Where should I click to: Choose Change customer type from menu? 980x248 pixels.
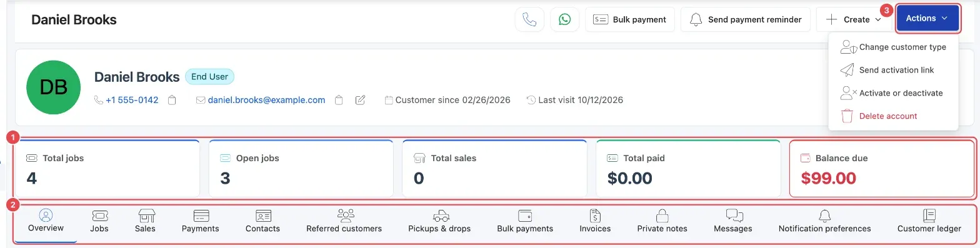coord(893,47)
